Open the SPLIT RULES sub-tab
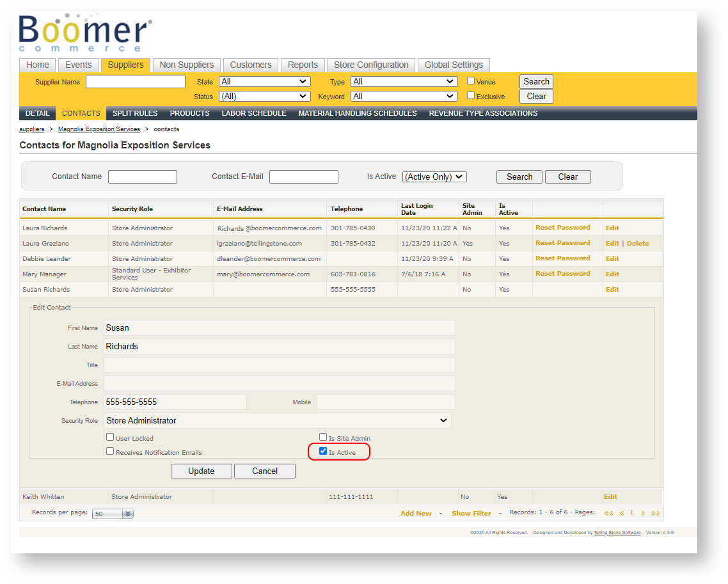Screen dimensions: 728x584 point(135,113)
